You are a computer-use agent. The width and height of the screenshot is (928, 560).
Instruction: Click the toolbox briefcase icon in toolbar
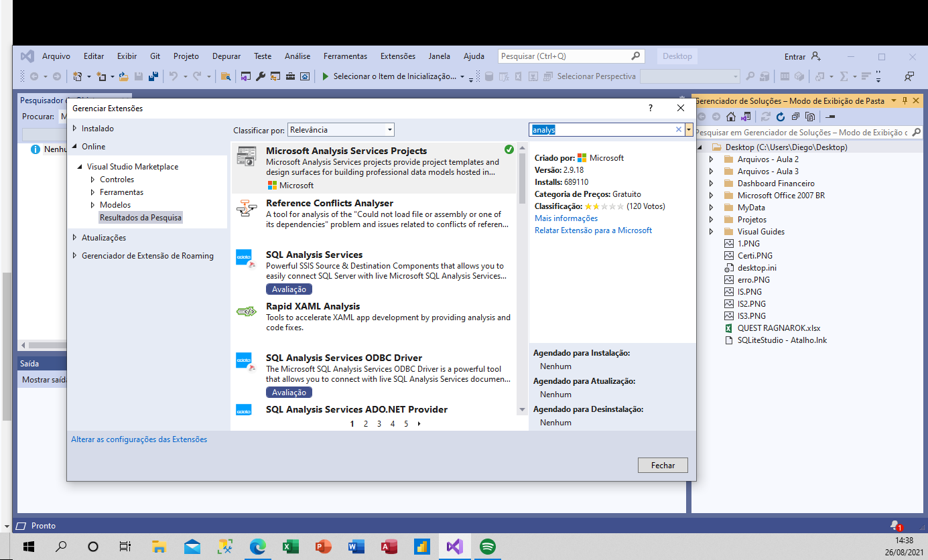[x=289, y=76]
